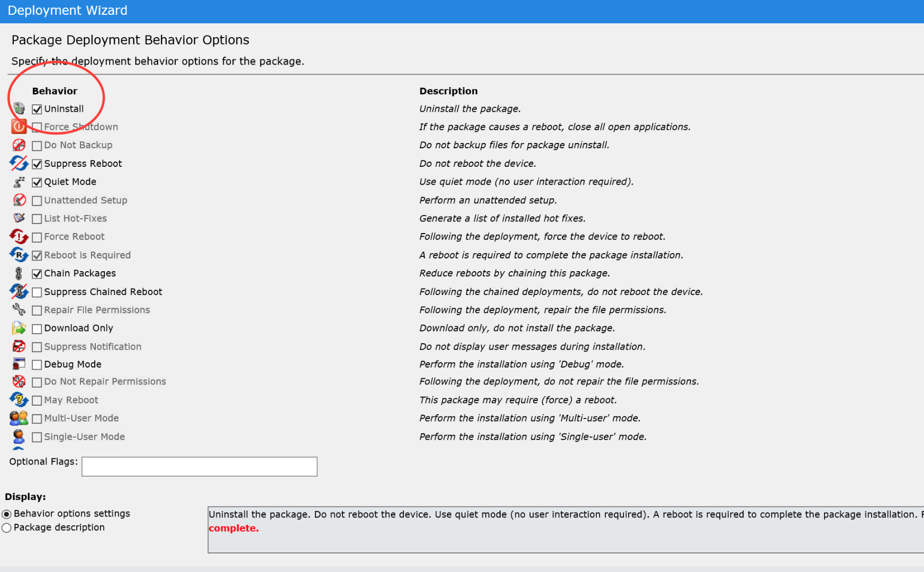The image size is (924, 572).
Task: Check the Debug Mode checkbox
Action: [37, 364]
